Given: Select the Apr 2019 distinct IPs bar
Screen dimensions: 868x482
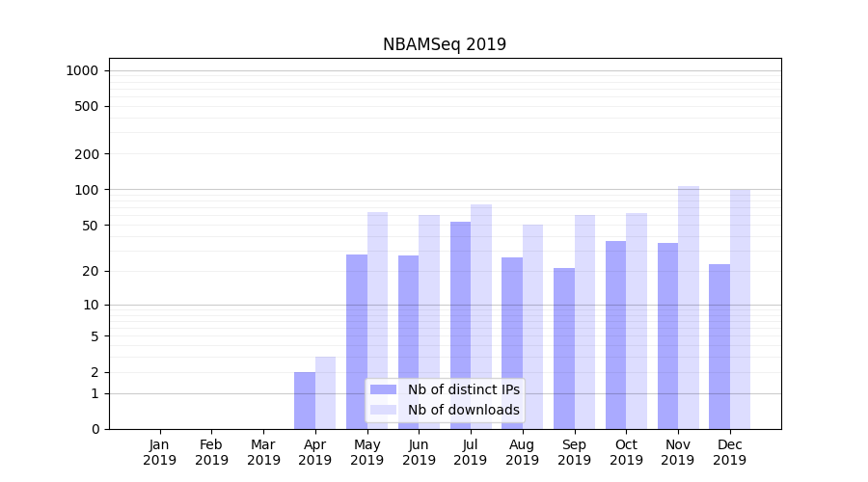Looking at the screenshot, I should 305,400.
